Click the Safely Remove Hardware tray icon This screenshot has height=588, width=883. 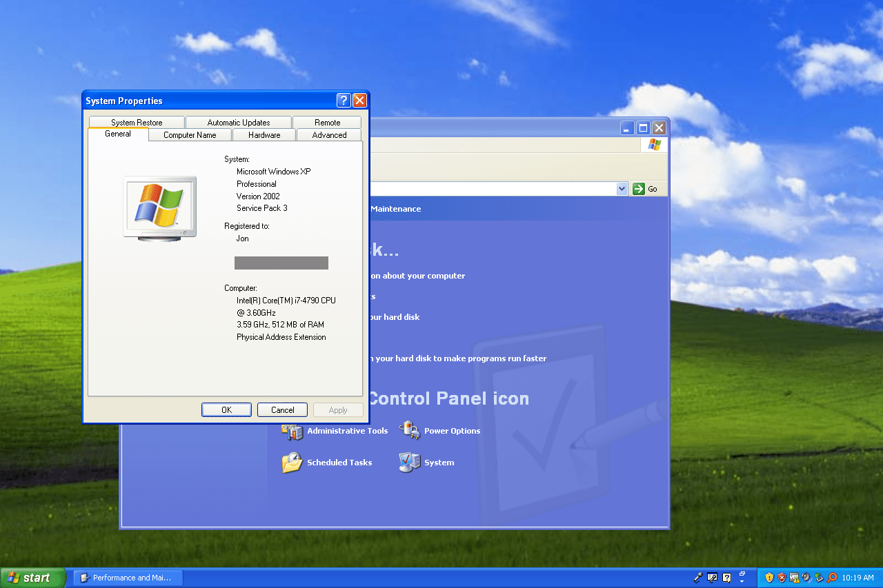(820, 578)
